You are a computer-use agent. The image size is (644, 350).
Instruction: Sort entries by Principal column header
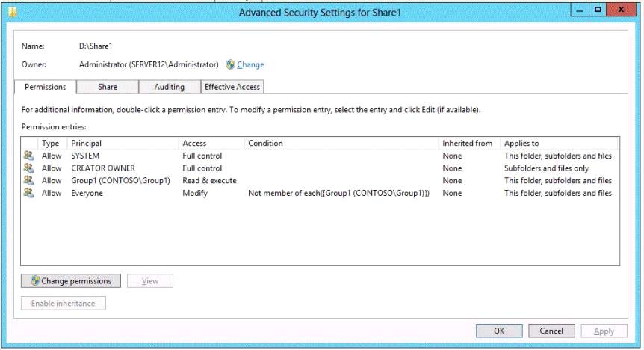pos(87,143)
